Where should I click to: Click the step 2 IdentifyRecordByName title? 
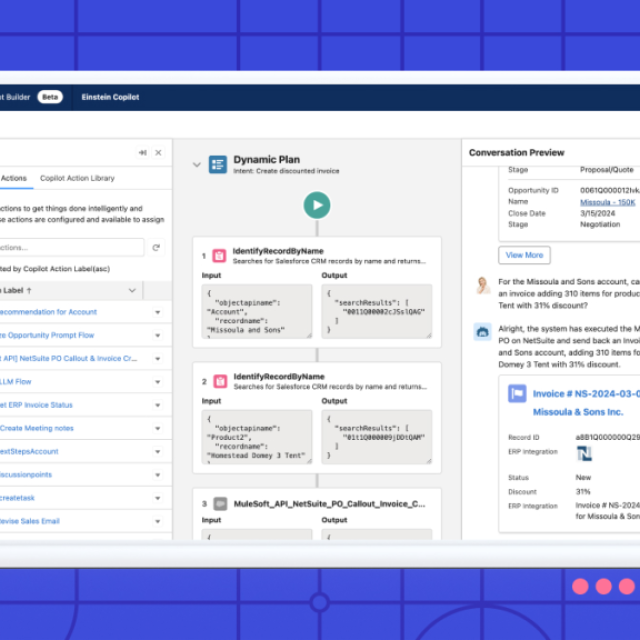click(x=279, y=376)
